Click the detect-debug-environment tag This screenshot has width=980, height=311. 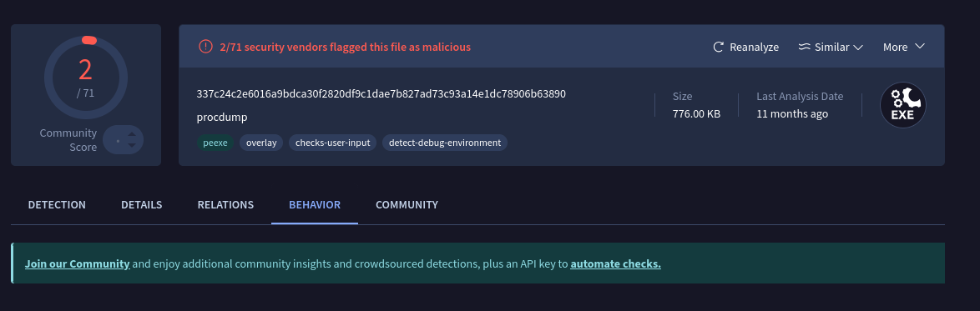point(445,143)
